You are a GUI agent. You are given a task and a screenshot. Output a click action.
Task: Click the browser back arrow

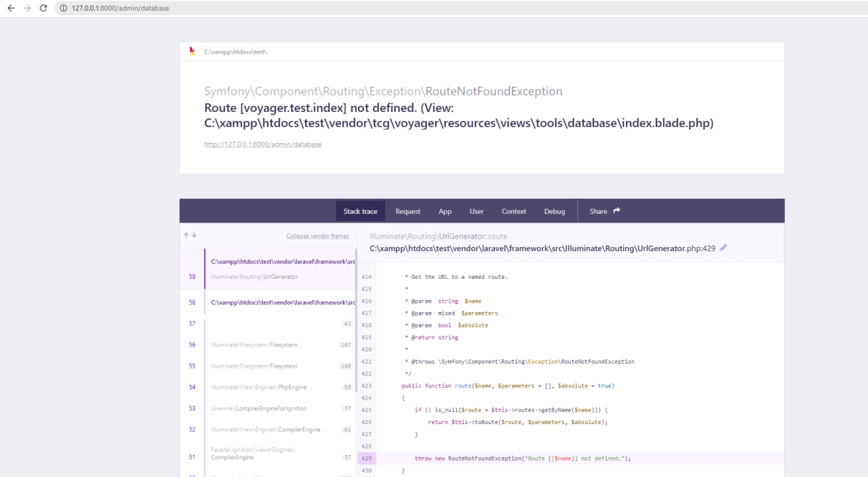[11, 8]
